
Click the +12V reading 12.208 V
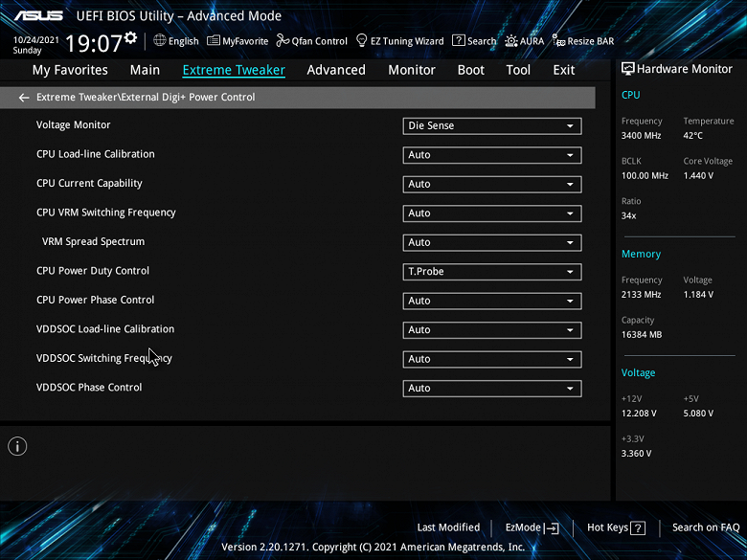pos(639,414)
